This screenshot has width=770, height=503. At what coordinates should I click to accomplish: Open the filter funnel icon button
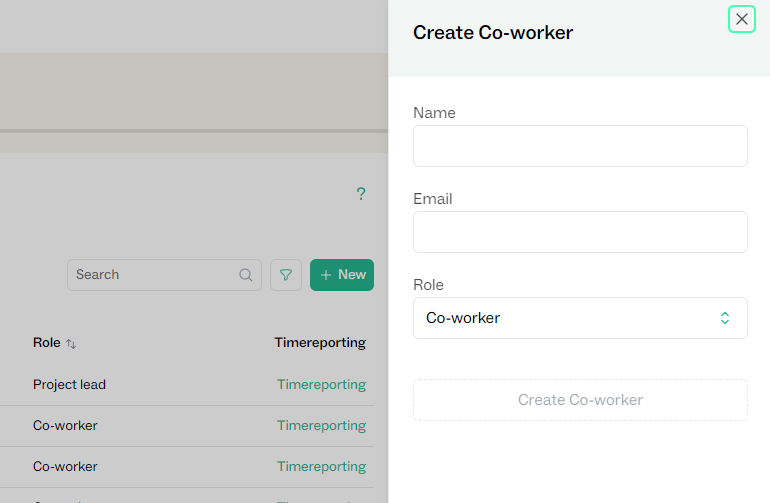pos(286,275)
